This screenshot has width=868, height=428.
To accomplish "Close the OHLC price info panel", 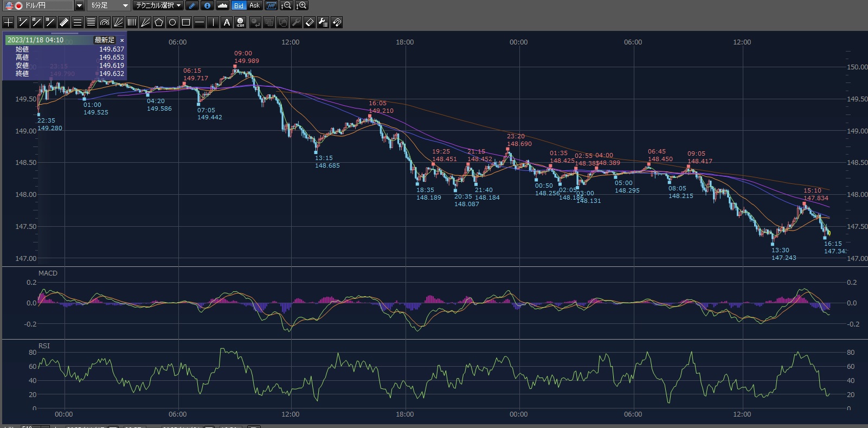I will coord(122,40).
